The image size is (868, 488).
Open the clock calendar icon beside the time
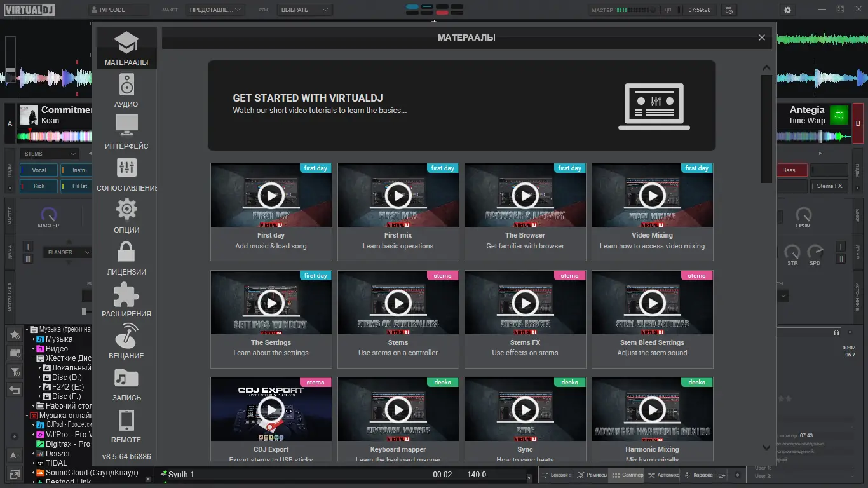click(x=729, y=10)
